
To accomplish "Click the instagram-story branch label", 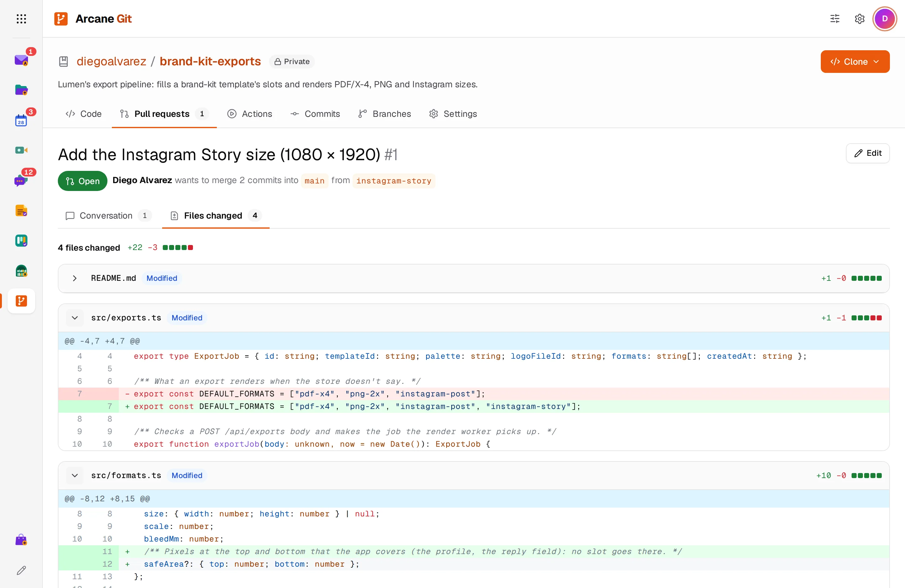I will (x=393, y=181).
